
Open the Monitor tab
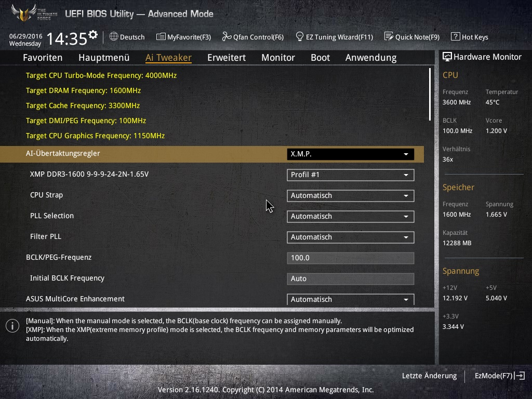pyautogui.click(x=278, y=58)
